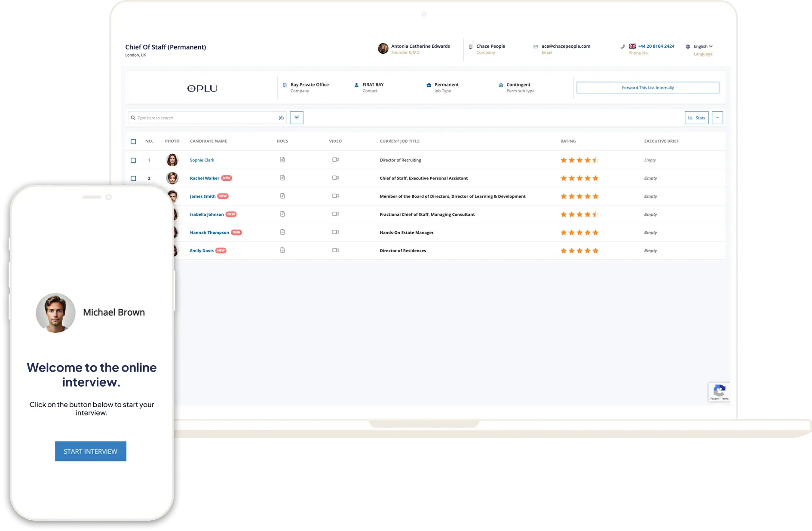This screenshot has width=812, height=531.
Task: Open the three-dots more options menu
Action: [717, 118]
